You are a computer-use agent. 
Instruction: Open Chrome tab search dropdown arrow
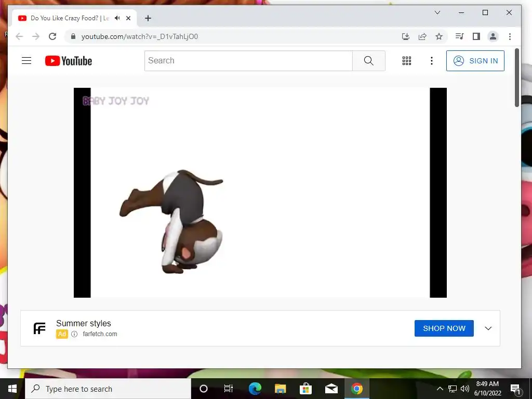pyautogui.click(x=437, y=12)
